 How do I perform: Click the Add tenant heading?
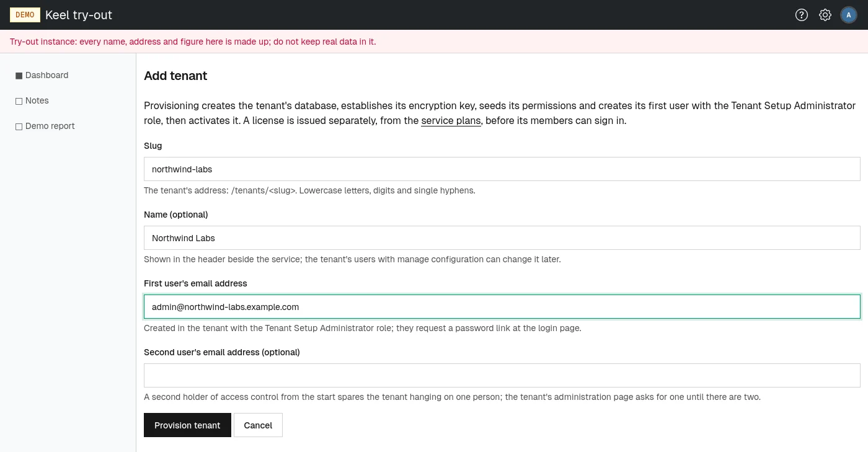tap(175, 76)
